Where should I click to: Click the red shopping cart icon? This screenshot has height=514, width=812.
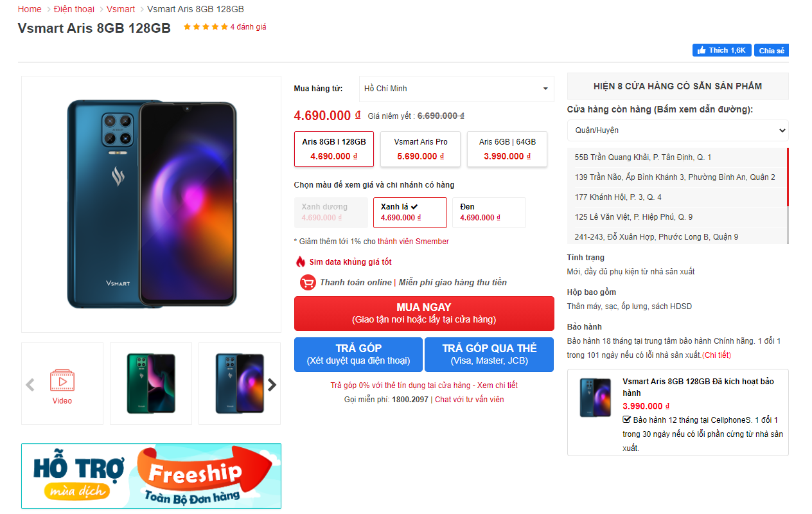(308, 282)
